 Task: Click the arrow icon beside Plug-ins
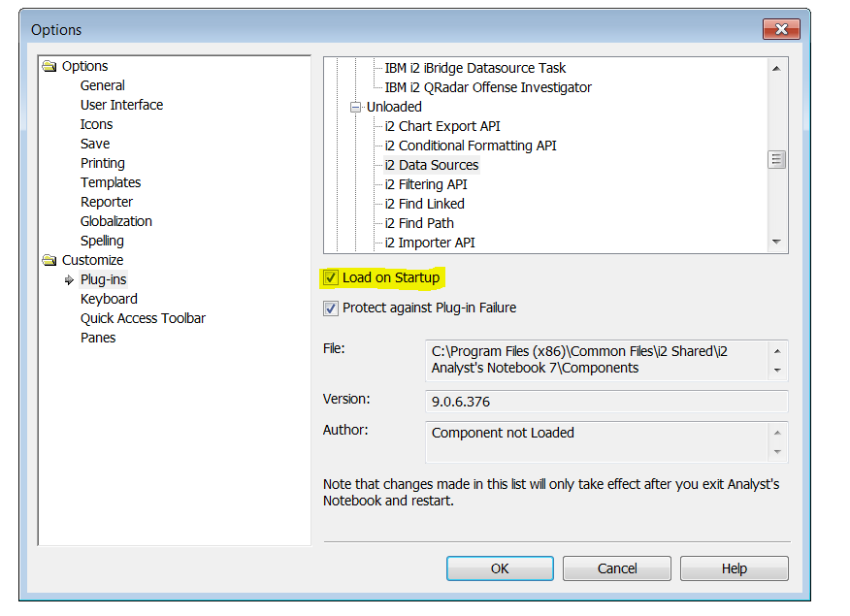point(67,279)
